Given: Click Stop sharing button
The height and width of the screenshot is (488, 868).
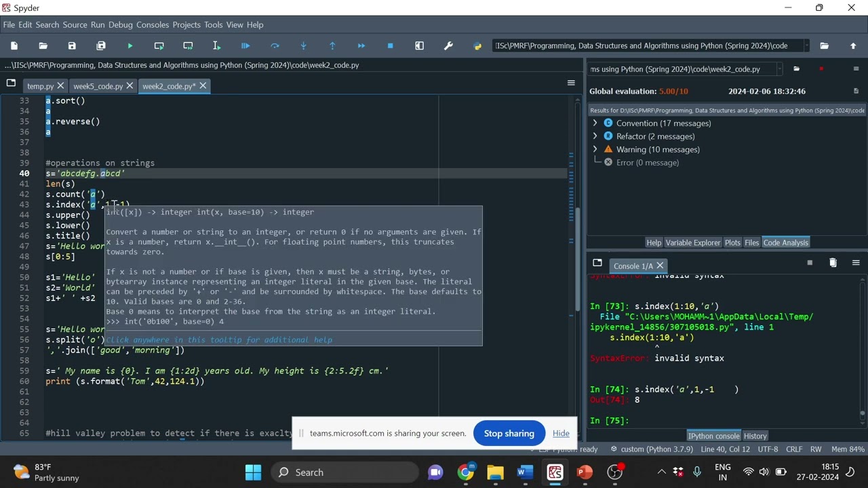Looking at the screenshot, I should pos(509,433).
